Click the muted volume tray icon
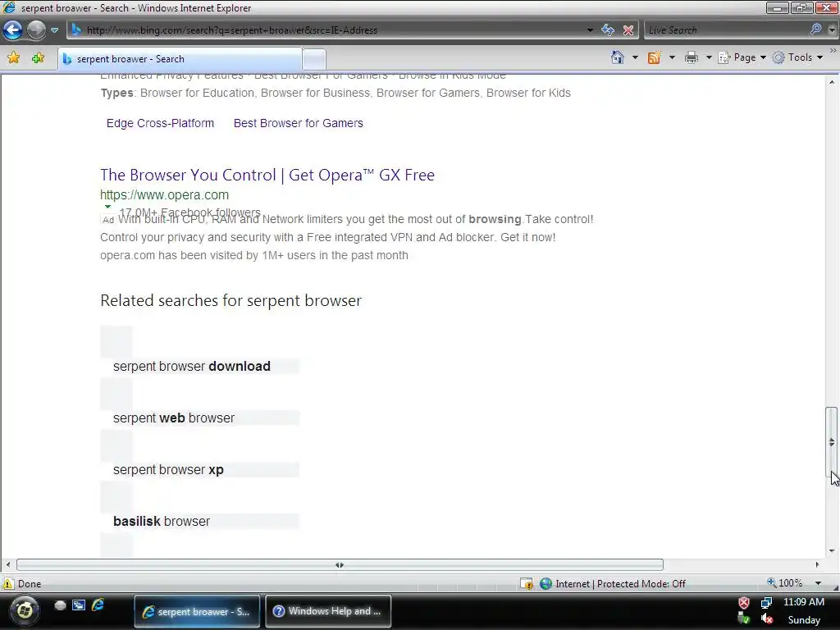 click(x=767, y=620)
